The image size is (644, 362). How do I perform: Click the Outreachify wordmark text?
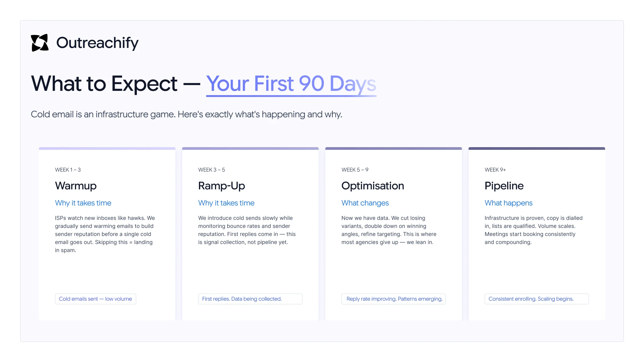click(97, 43)
